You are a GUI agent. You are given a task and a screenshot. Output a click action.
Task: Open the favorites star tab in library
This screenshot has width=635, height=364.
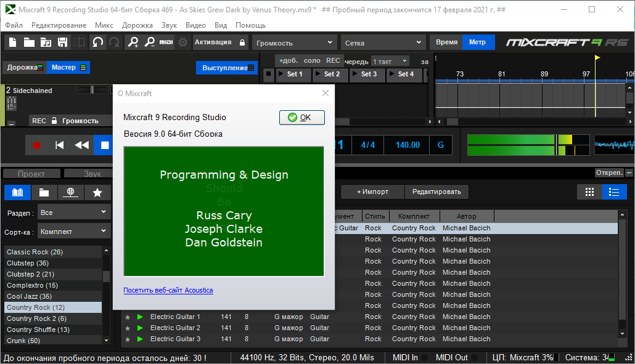point(97,193)
